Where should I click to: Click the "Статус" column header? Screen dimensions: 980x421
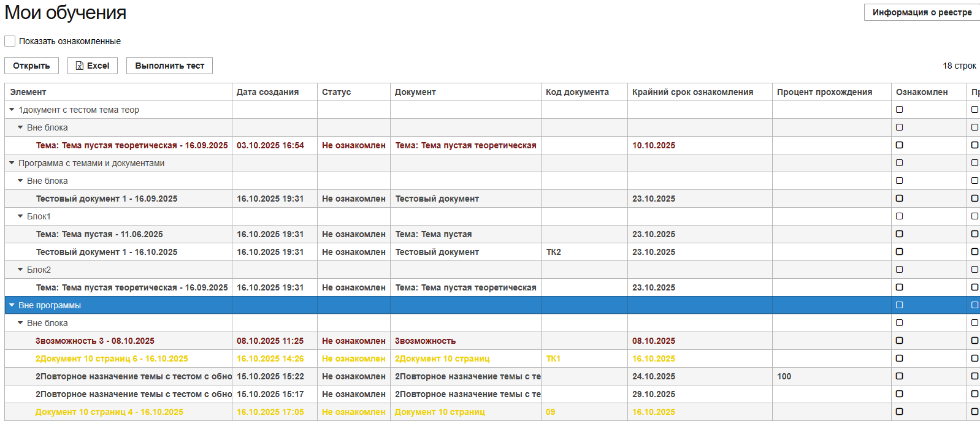pos(354,92)
